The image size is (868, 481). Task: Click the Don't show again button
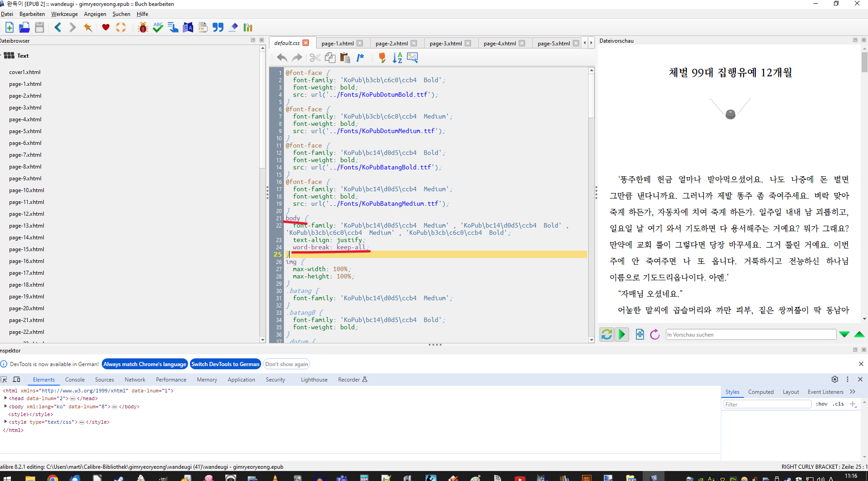click(287, 364)
